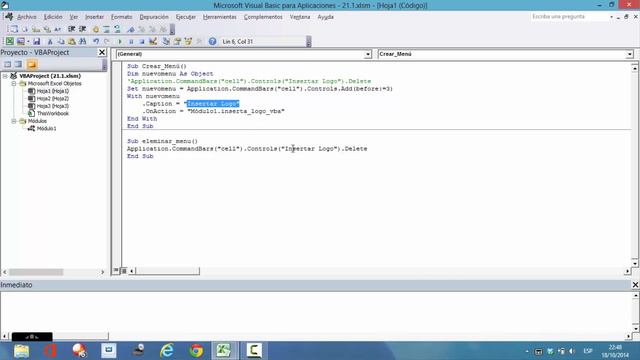Cut the selected code text
640x360 pixels.
tap(50, 41)
